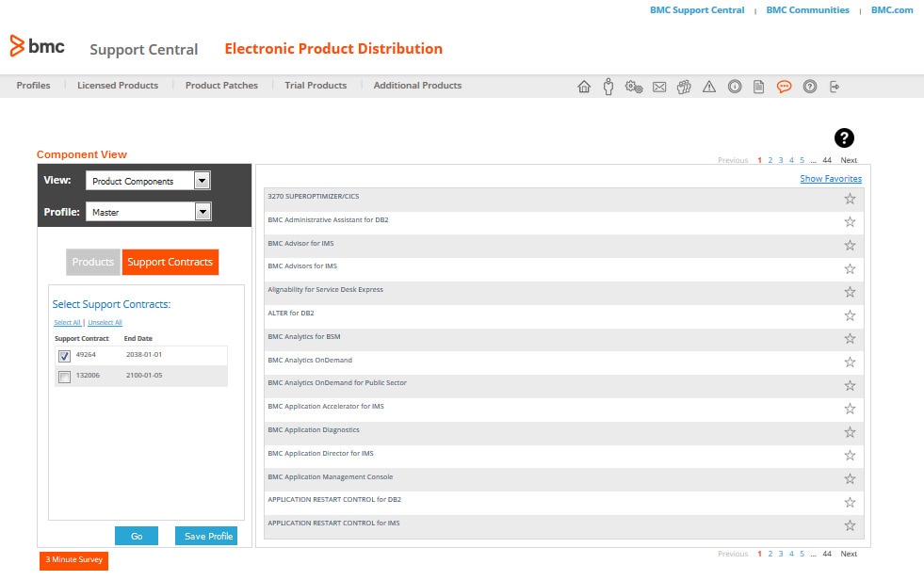Image resolution: width=924 pixels, height=580 pixels.
Task: Favorite 3270 SUPEROPTIMIZER/CICS with its star
Action: pos(850,199)
